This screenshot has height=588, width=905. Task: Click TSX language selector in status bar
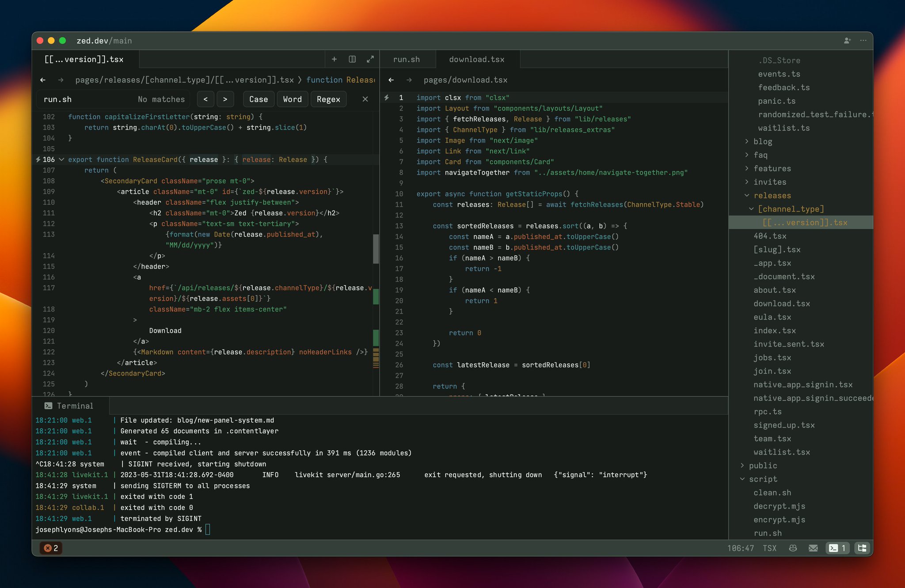[x=769, y=548]
